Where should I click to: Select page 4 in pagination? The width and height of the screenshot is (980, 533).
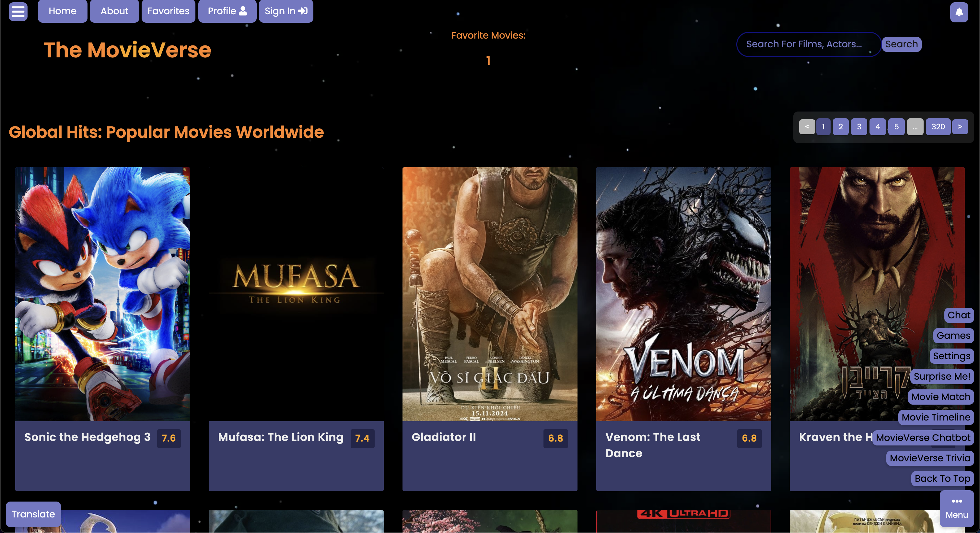point(878,127)
